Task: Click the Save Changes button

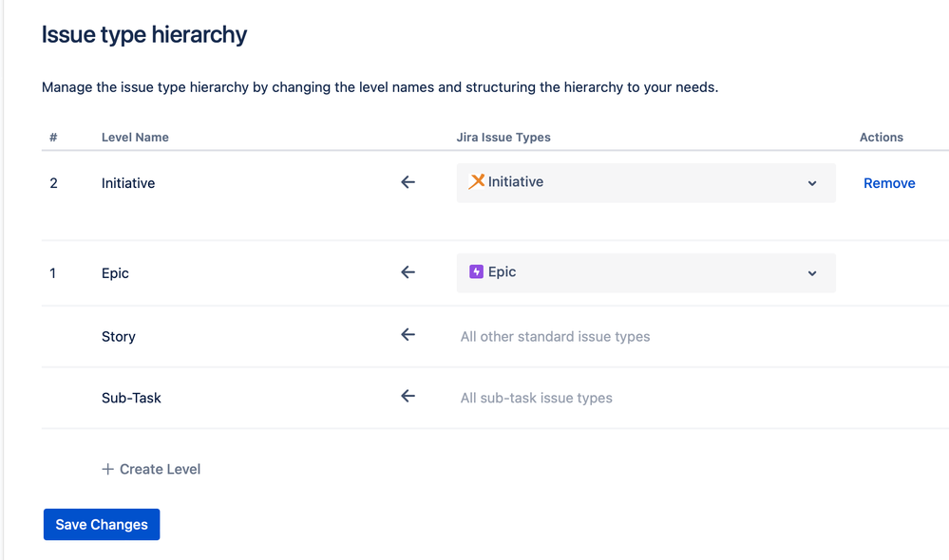Action: 102,524
